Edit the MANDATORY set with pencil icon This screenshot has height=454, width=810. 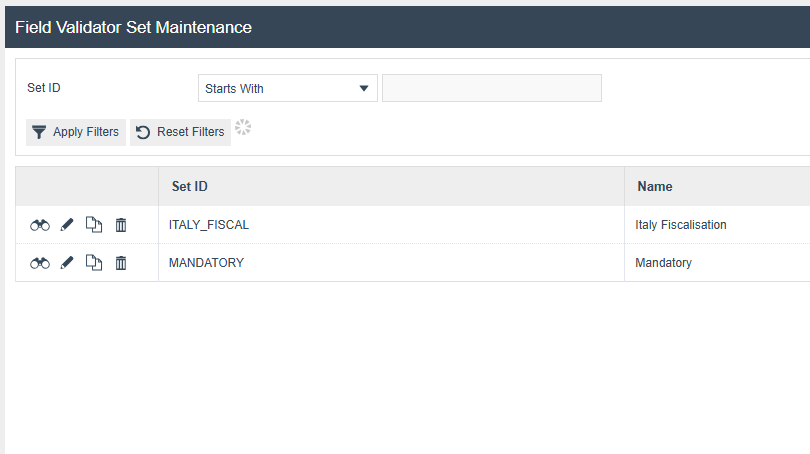coord(67,263)
